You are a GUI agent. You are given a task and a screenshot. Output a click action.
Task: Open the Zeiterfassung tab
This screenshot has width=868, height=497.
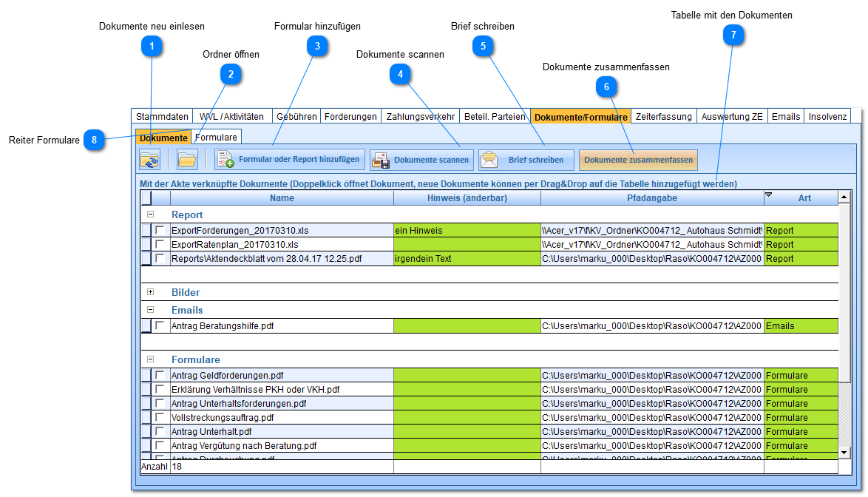pos(664,117)
